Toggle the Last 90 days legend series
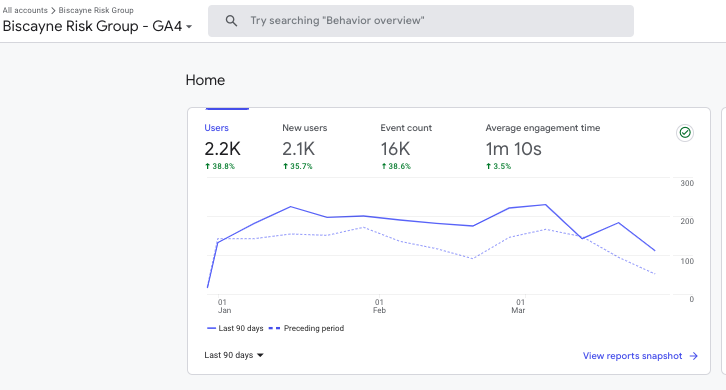 (235, 328)
